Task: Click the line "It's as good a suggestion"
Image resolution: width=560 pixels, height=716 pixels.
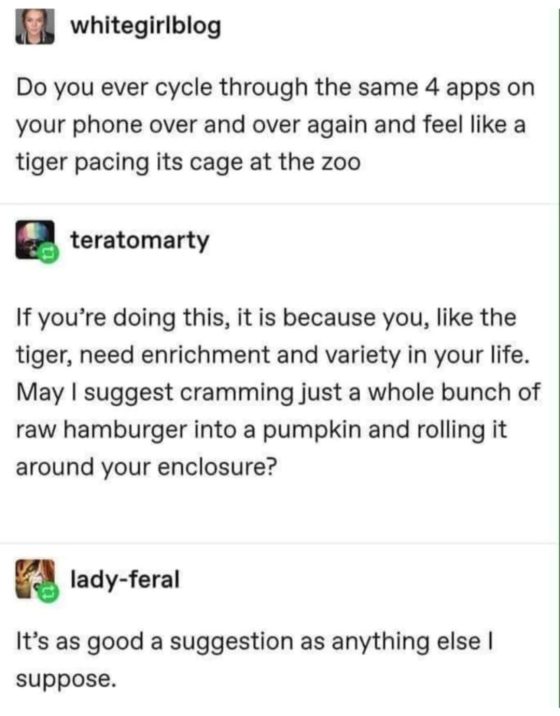Action: [254, 642]
